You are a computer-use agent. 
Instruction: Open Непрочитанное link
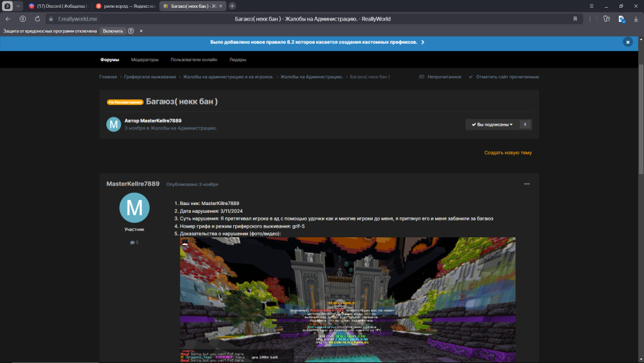[x=440, y=77]
